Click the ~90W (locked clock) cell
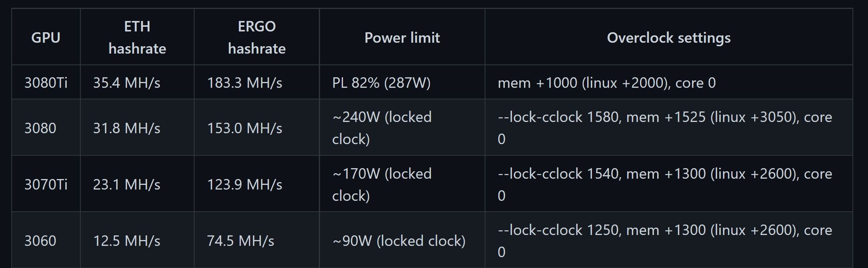Screen dimensions: 868x268 399,241
